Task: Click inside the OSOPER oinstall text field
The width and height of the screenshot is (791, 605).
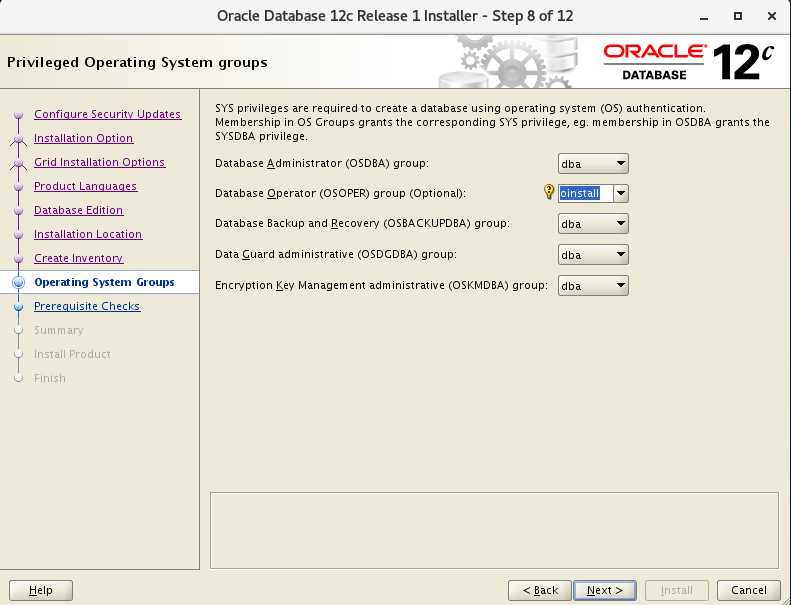Action: click(x=585, y=193)
